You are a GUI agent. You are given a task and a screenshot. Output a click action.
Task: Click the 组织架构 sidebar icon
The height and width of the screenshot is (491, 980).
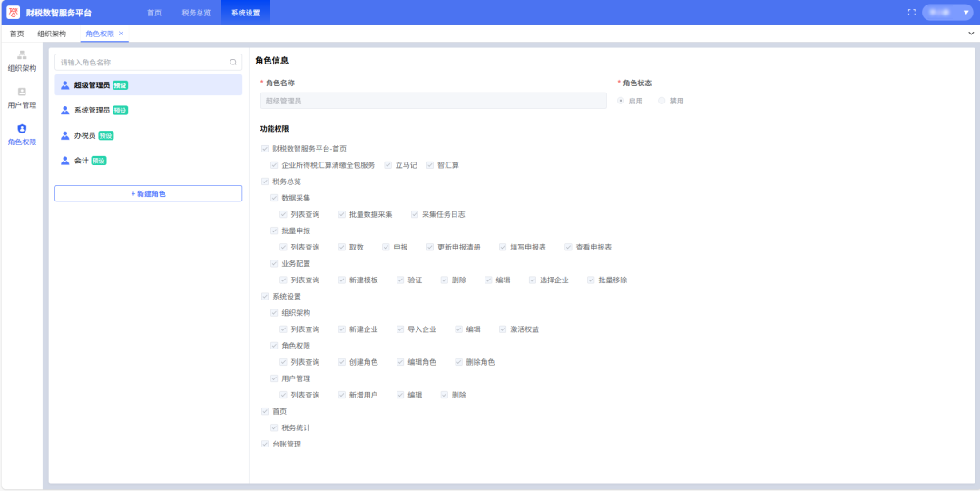[22, 55]
